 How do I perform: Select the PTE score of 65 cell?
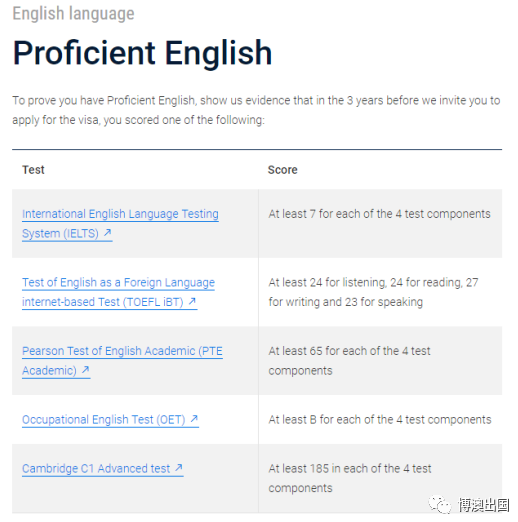click(380, 361)
